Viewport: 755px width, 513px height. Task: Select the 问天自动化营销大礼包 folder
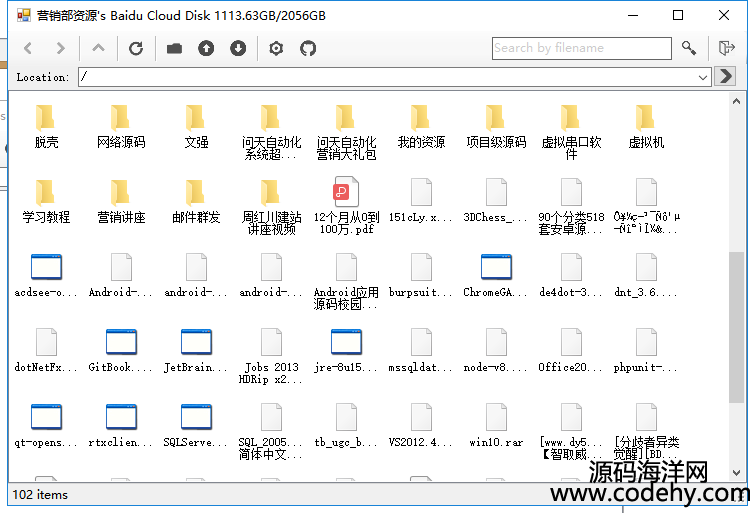tap(346, 132)
